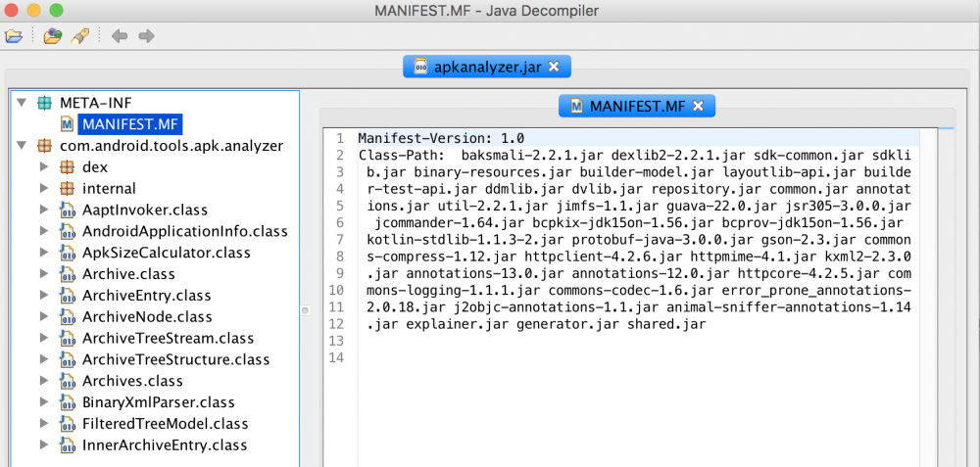
Task: Select the dex package label
Action: coord(95,166)
